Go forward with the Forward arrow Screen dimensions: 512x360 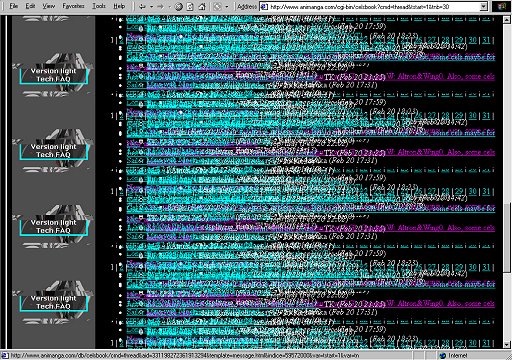[160, 6]
